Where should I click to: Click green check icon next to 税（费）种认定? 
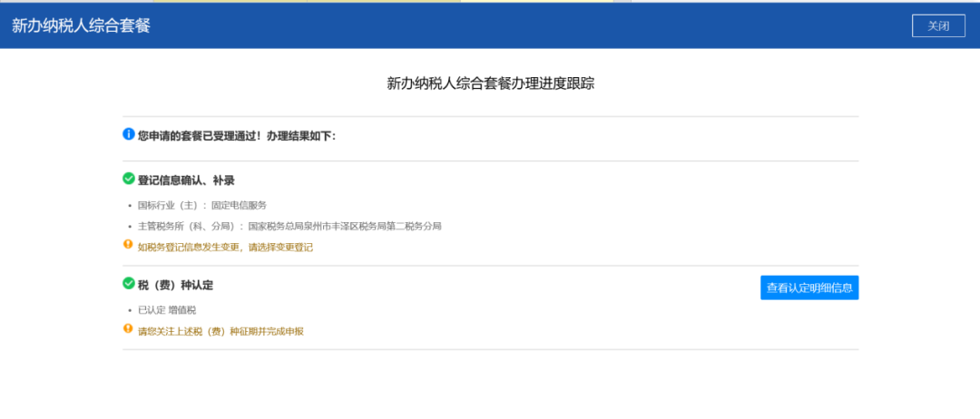(x=129, y=284)
